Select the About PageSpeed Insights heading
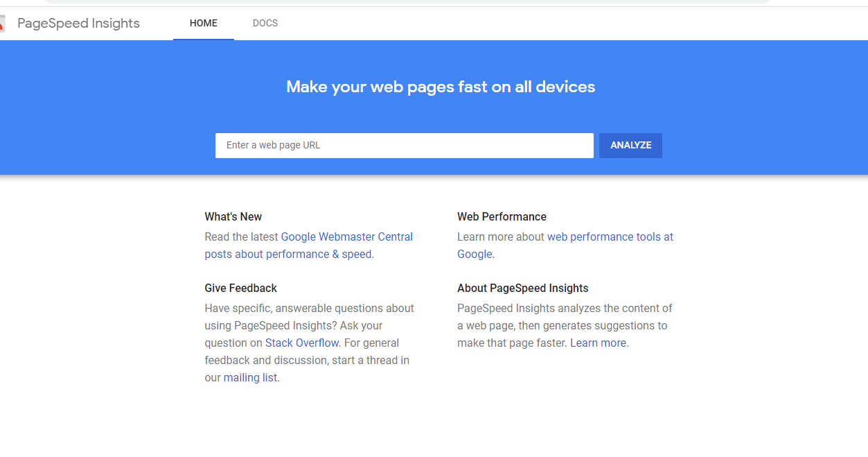The width and height of the screenshot is (868, 457). click(x=523, y=288)
